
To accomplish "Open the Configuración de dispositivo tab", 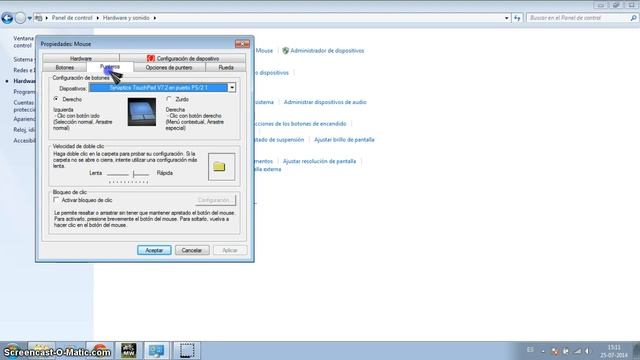I will pos(183,58).
